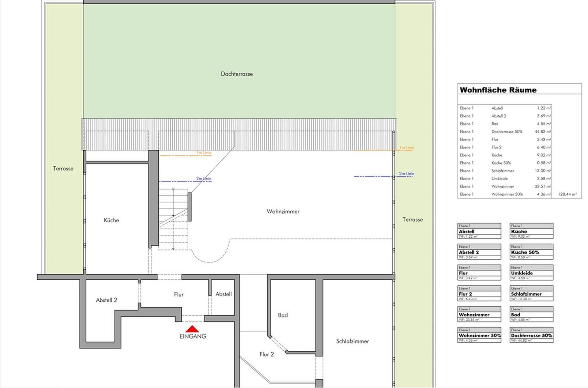This screenshot has height=388, width=588.
Task: Select the 9.02 m² Küche value in the table
Action: [x=544, y=155]
